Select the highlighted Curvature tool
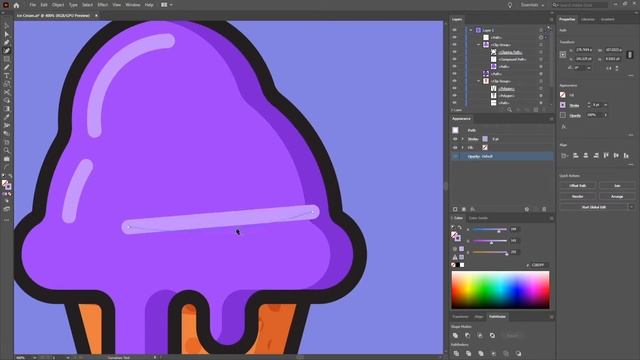 tap(7, 51)
